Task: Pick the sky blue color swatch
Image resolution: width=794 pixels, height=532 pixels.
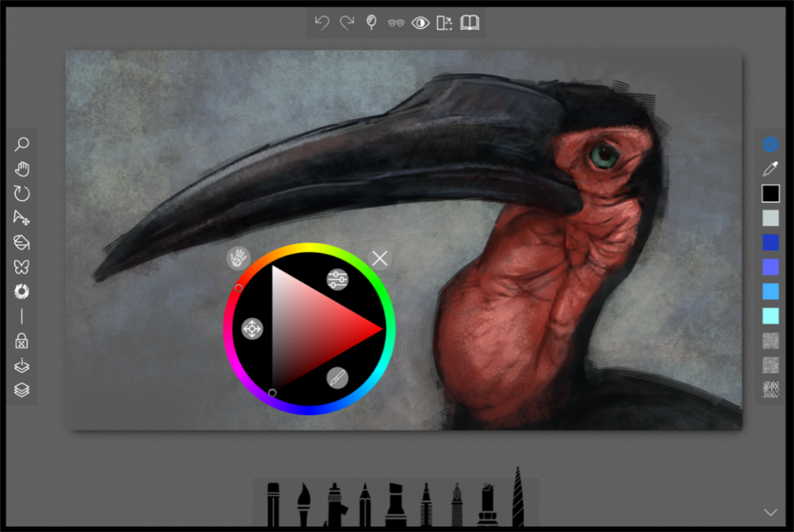Action: [x=770, y=291]
